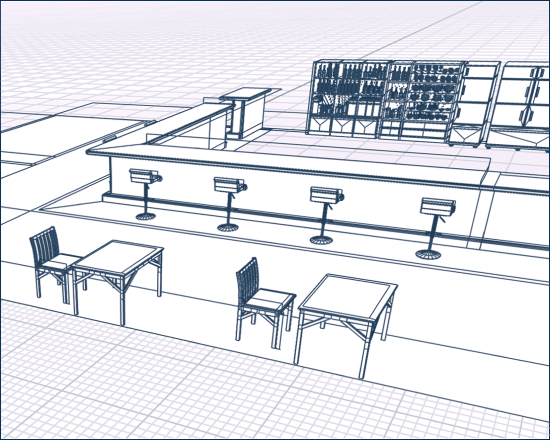Select the second bar stool from left
Screen dimensions: 550x440
click(230, 204)
